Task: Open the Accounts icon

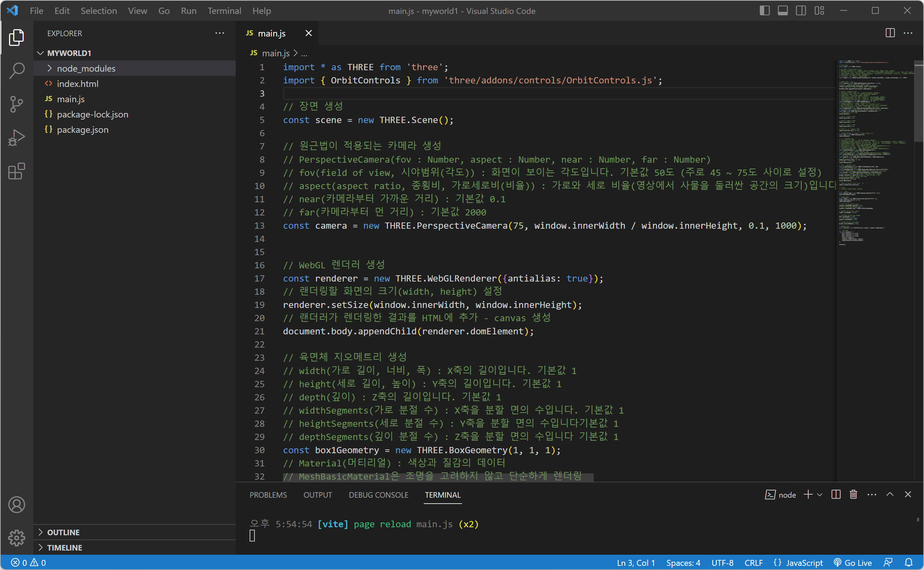Action: (17, 504)
